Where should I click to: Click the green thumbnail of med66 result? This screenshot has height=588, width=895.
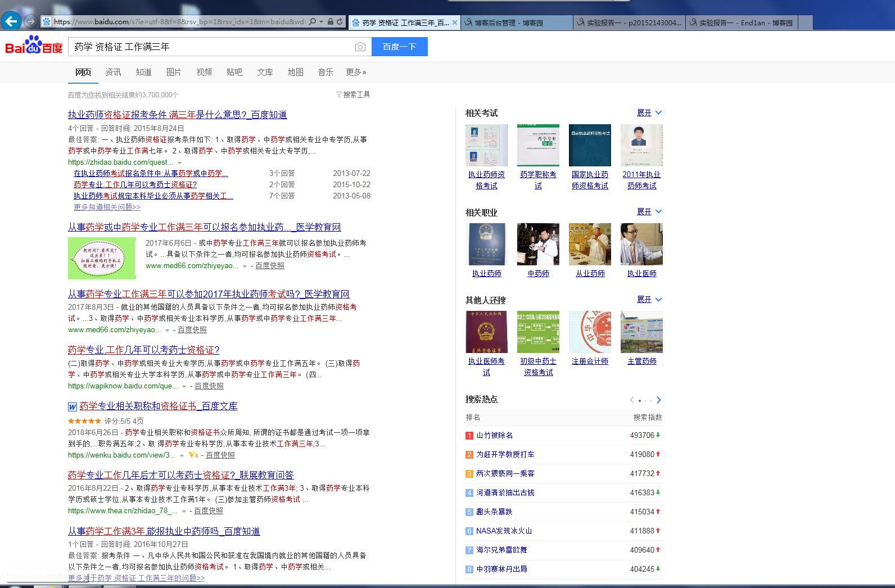[102, 258]
